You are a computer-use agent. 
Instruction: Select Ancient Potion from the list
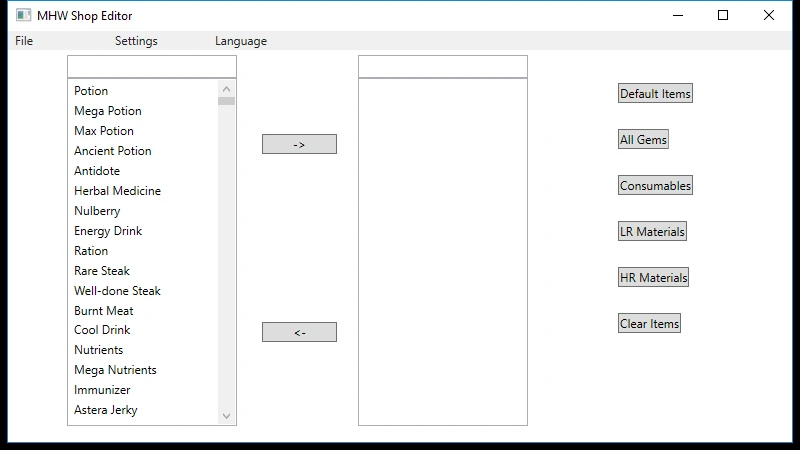tap(113, 151)
